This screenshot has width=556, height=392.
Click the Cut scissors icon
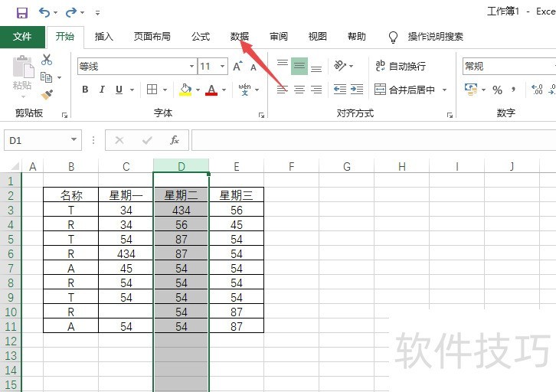click(x=47, y=60)
